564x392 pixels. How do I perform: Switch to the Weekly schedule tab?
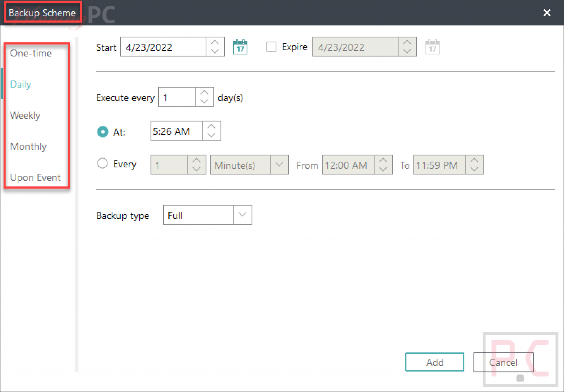pos(25,115)
